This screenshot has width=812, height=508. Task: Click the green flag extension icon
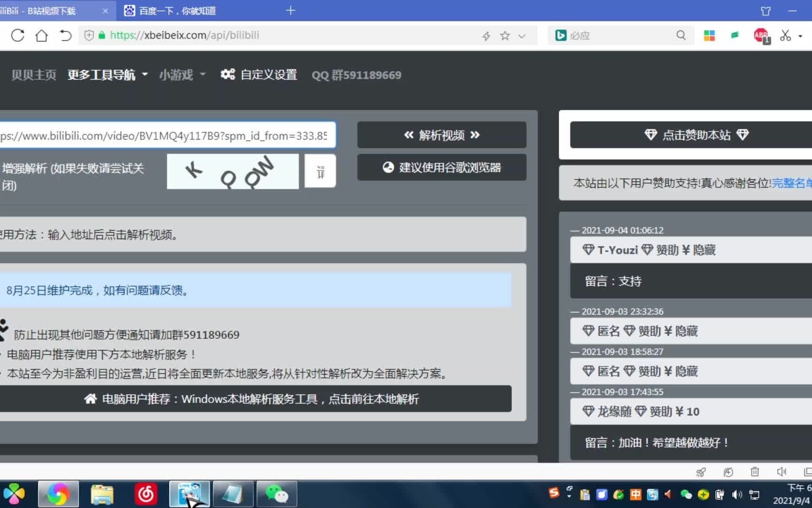point(735,35)
